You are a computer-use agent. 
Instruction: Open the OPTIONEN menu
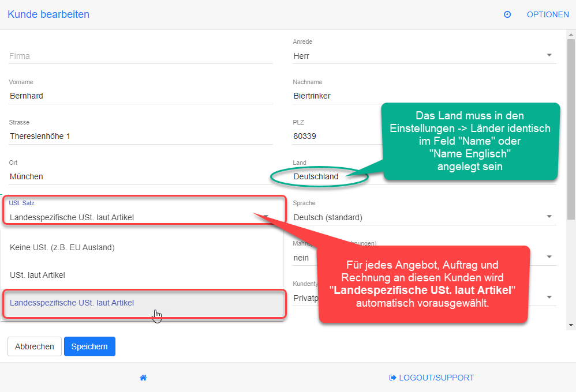548,14
